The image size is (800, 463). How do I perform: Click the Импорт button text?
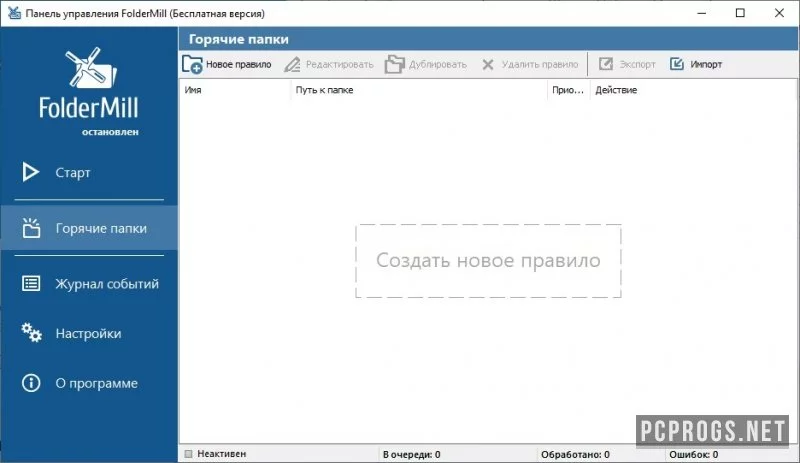pos(706,64)
